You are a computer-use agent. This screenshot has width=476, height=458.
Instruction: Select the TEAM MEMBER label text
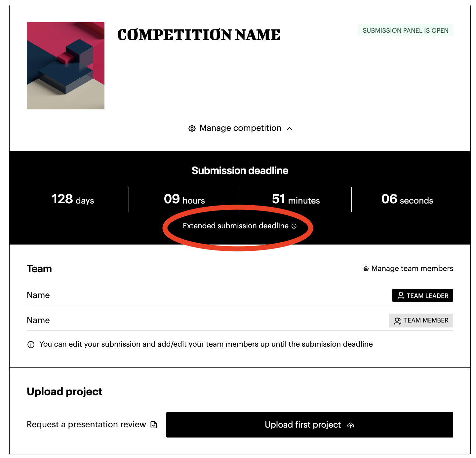tap(426, 321)
